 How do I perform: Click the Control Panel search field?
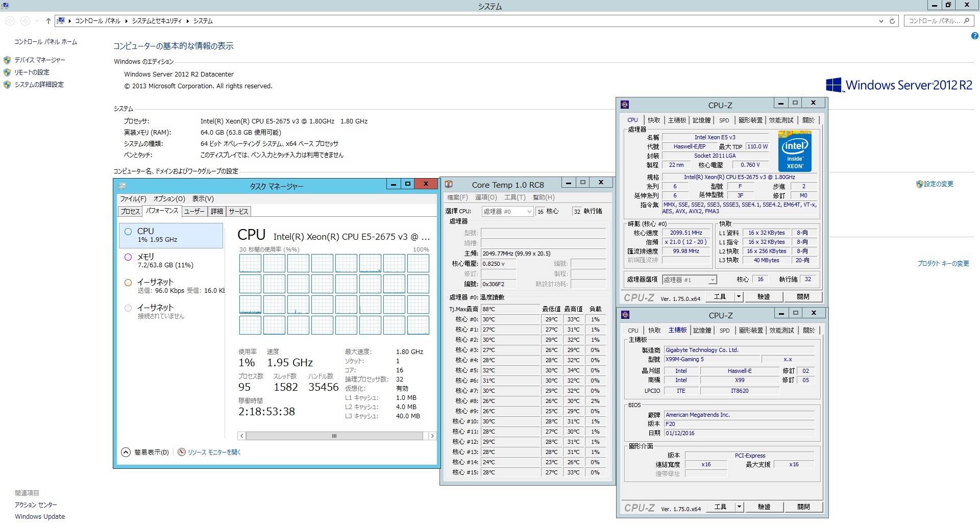[x=939, y=21]
